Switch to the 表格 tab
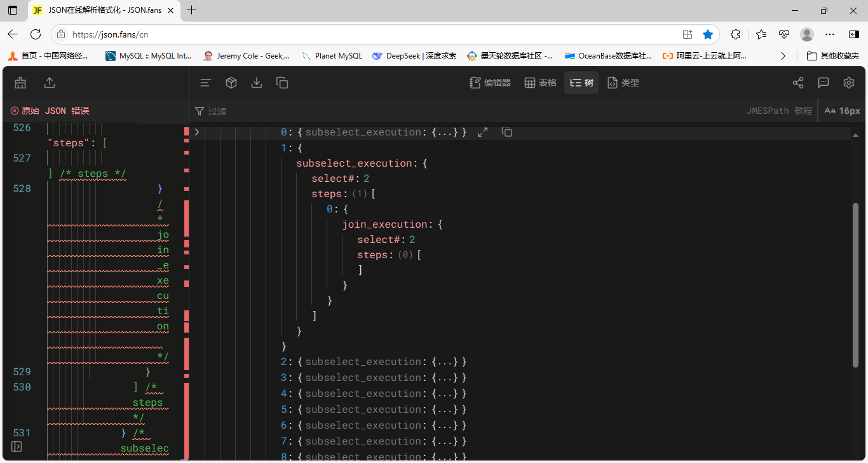This screenshot has height=463, width=868. (540, 83)
